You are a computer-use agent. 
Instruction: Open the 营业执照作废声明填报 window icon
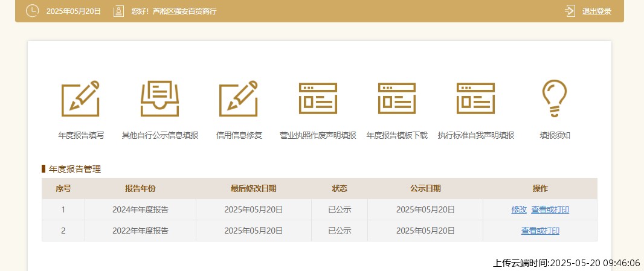(x=318, y=98)
